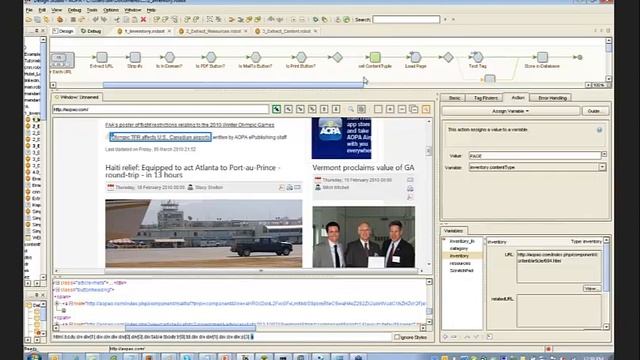Select the Is PDF Button? step node

[x=211, y=58]
